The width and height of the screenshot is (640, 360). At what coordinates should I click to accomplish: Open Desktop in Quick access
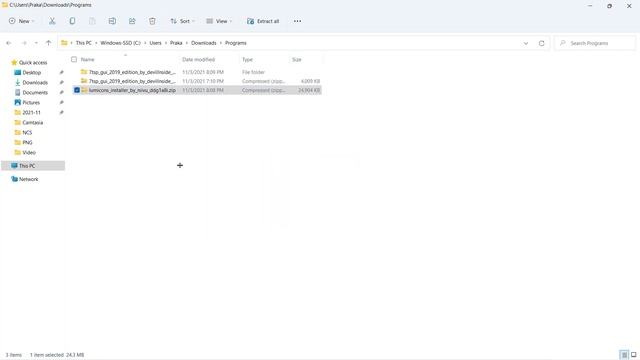tap(31, 73)
